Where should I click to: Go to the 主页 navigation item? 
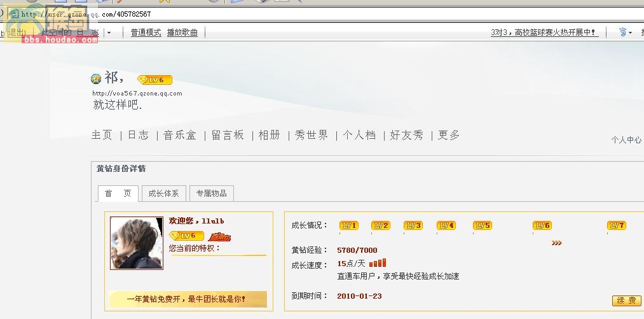tap(102, 135)
